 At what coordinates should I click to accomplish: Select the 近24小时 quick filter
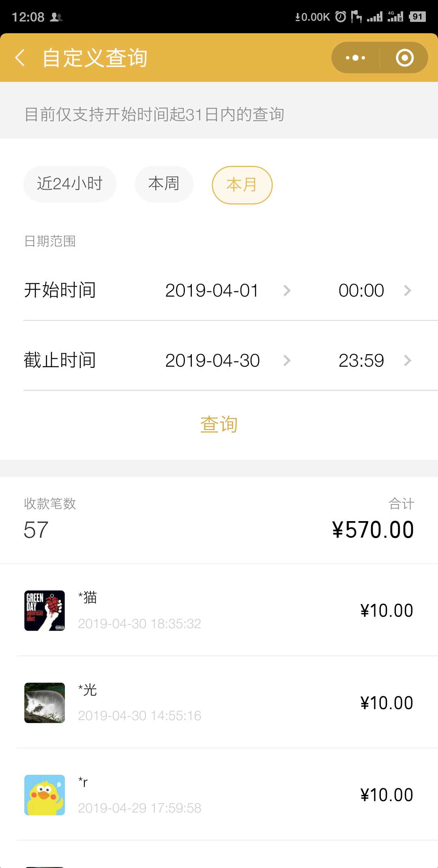pyautogui.click(x=70, y=184)
